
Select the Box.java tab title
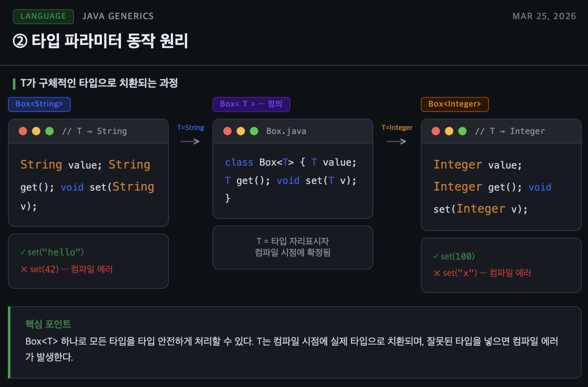286,131
